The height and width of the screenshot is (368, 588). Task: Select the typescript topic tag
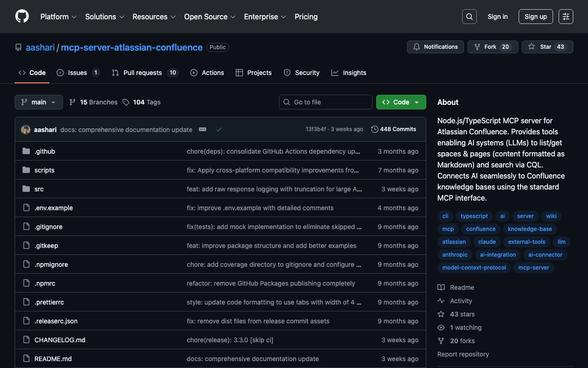pos(474,216)
